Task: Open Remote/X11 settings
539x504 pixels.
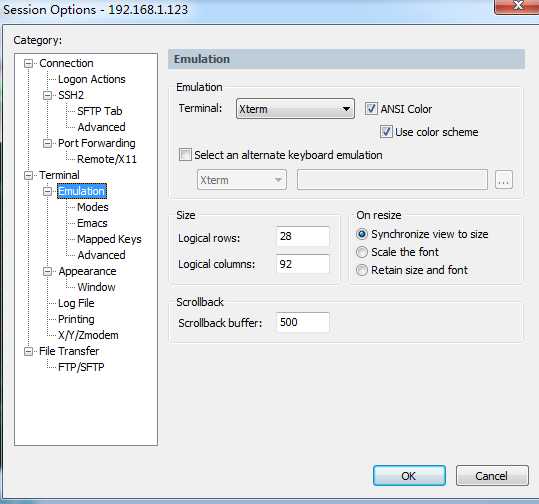Action: pos(107,159)
